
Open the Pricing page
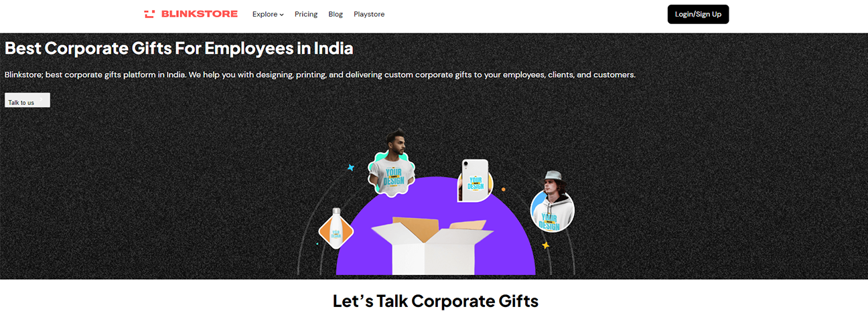pyautogui.click(x=306, y=14)
